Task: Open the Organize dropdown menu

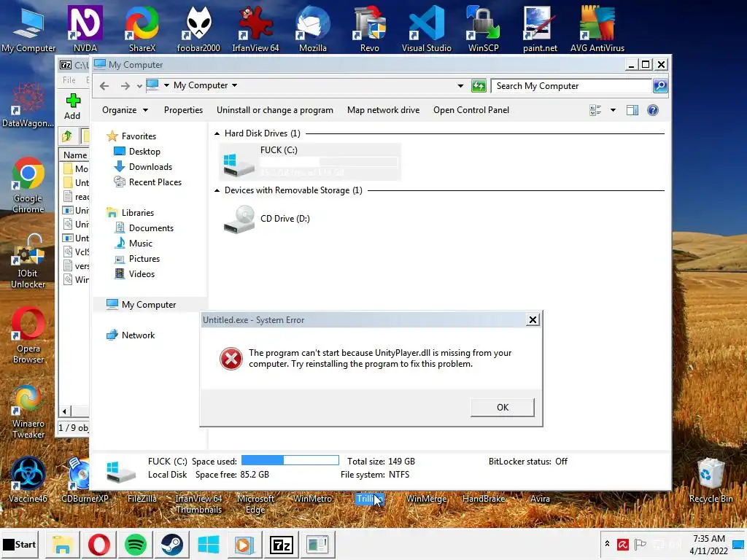Action: [x=125, y=110]
